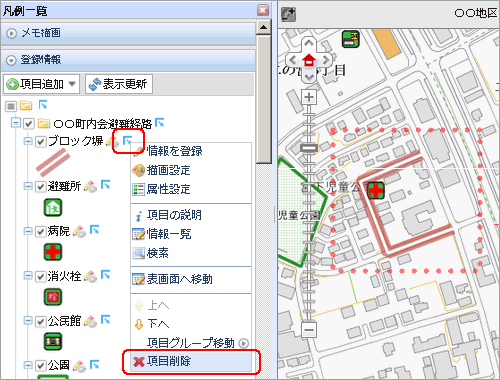Click the zoom out minus button on the map

(309, 330)
